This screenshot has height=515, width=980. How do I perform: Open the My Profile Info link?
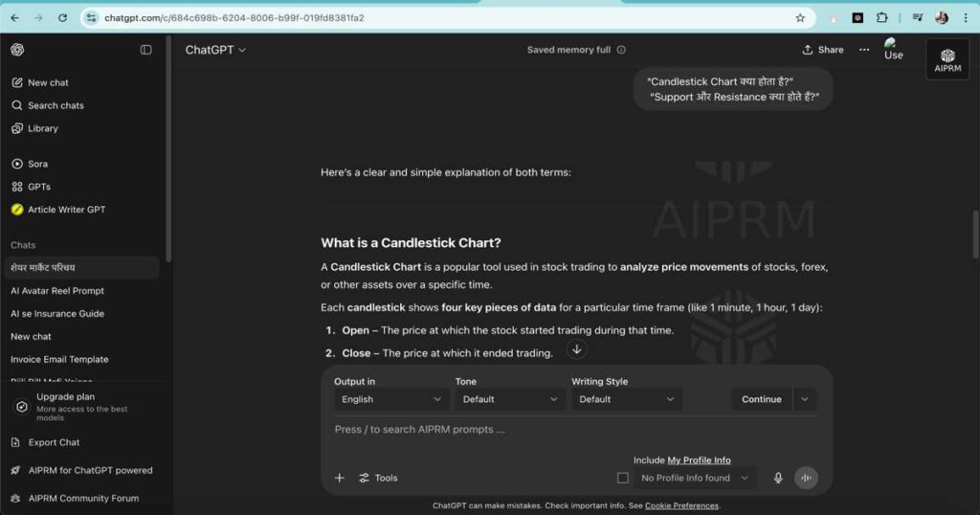click(699, 460)
